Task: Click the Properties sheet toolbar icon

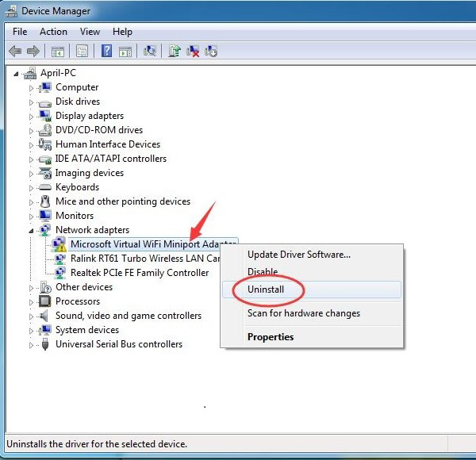Action: (x=82, y=51)
